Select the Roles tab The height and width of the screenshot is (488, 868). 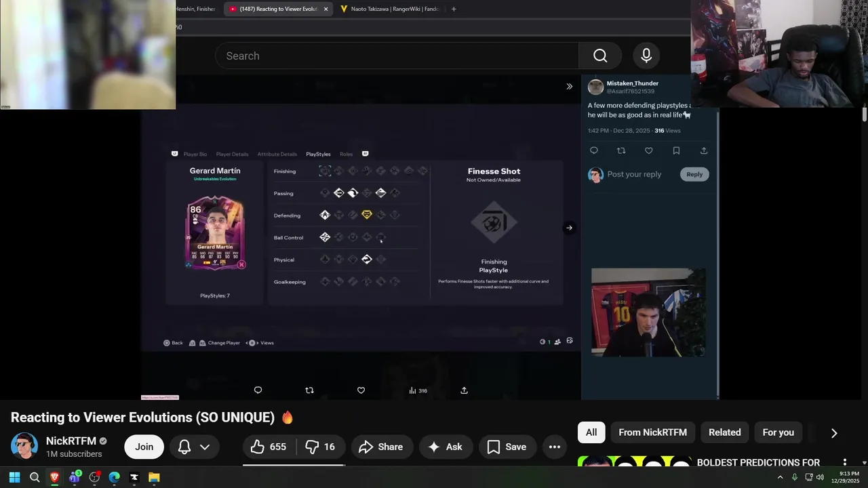pos(346,154)
